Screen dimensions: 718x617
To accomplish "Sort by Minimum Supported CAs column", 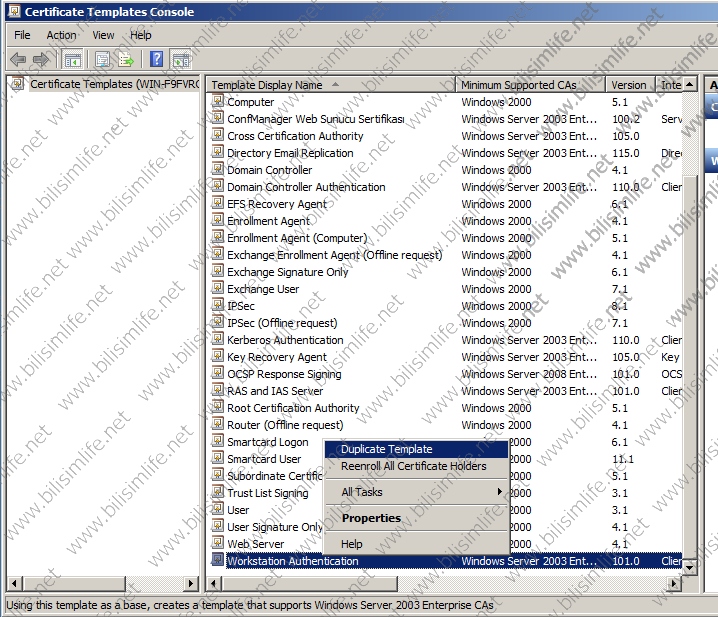I will tap(531, 85).
